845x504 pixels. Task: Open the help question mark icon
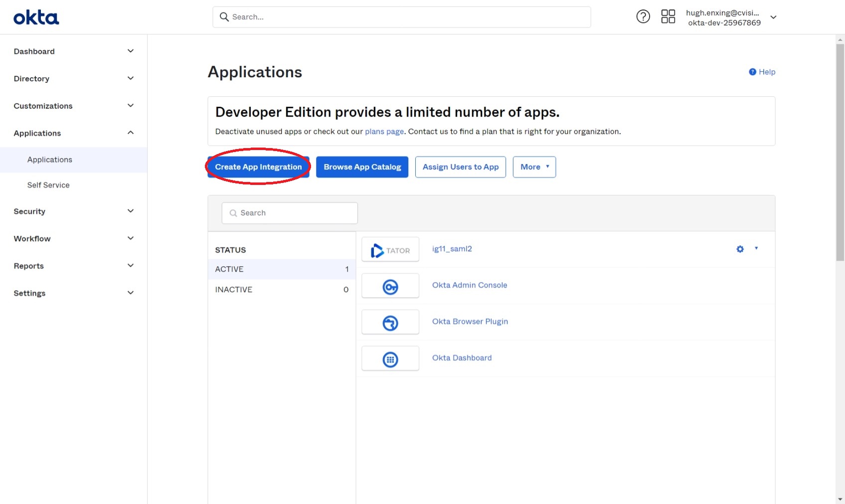[x=643, y=17]
